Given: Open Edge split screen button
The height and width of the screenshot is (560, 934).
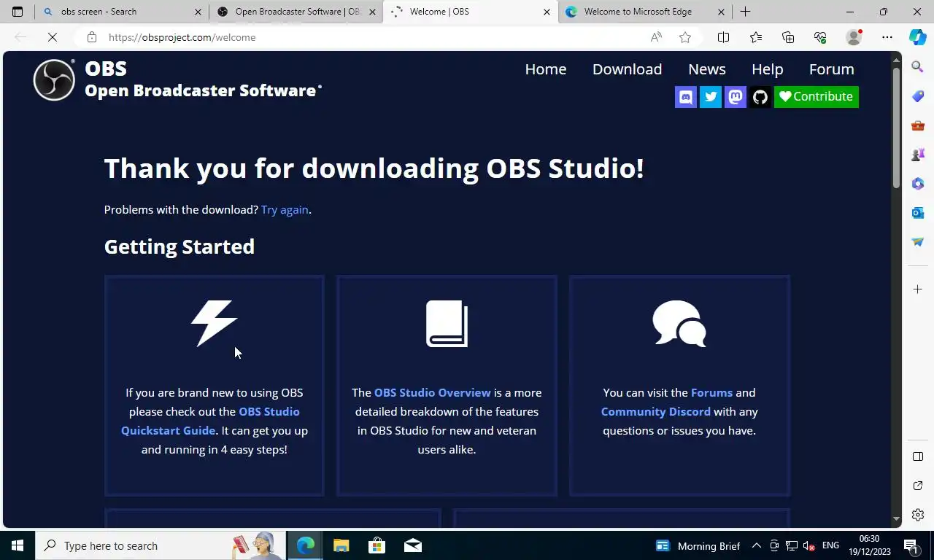Looking at the screenshot, I should [x=723, y=37].
